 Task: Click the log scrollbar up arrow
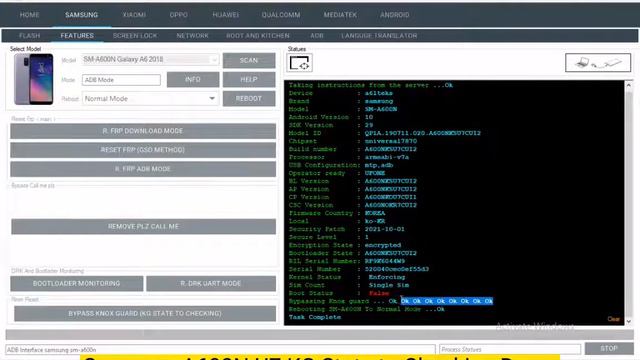point(629,85)
